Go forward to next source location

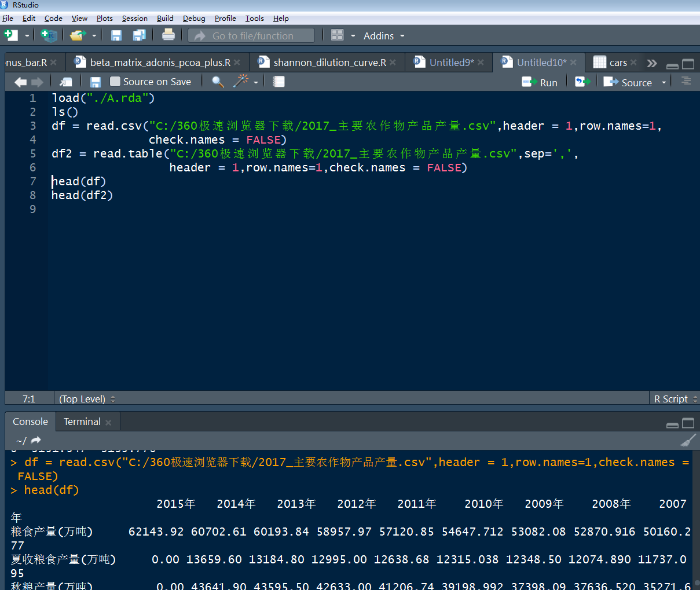[37, 82]
